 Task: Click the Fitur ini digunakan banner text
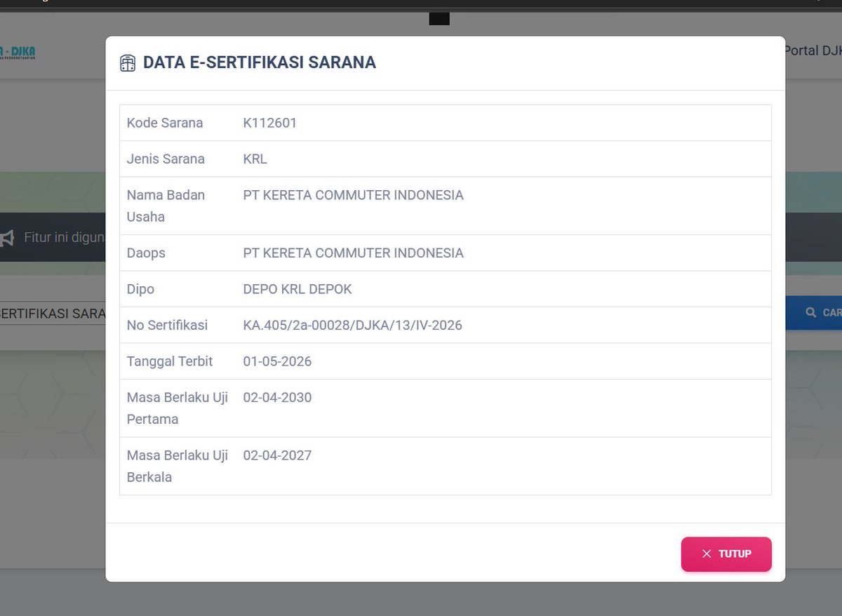coord(65,238)
